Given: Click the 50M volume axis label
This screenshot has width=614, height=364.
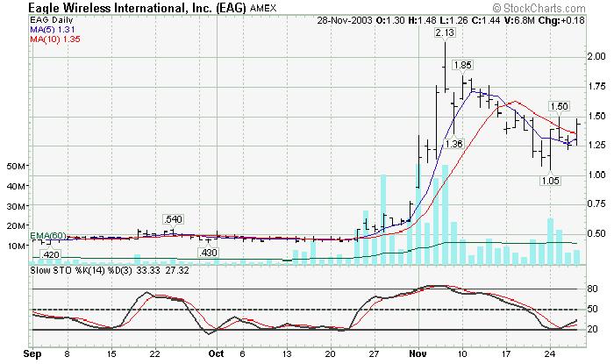Looking at the screenshot, I should point(16,167).
